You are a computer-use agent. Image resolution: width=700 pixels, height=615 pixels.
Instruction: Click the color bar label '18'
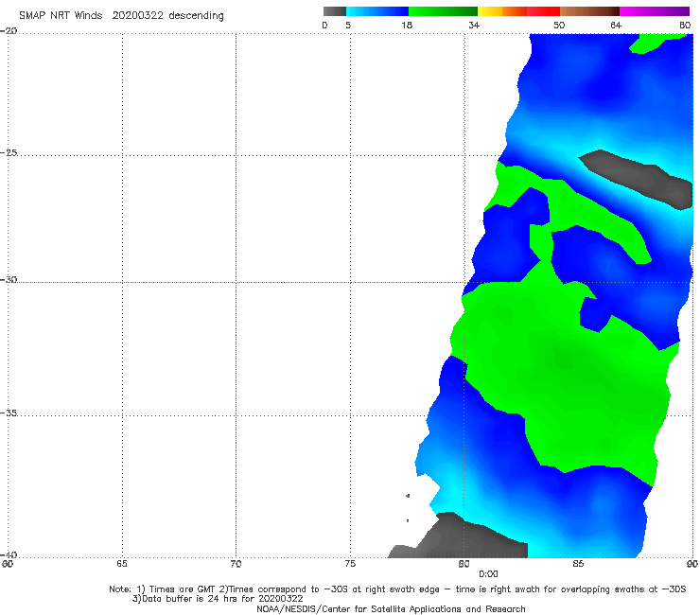click(x=407, y=25)
